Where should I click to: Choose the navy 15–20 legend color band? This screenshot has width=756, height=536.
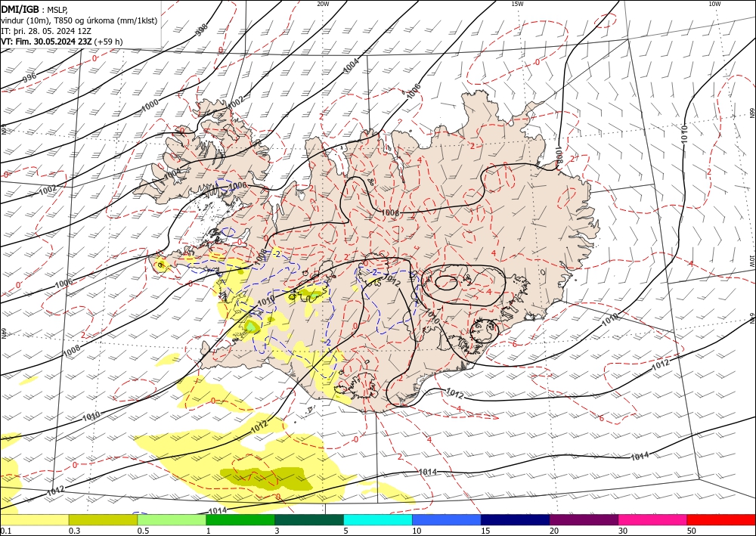[x=516, y=519]
